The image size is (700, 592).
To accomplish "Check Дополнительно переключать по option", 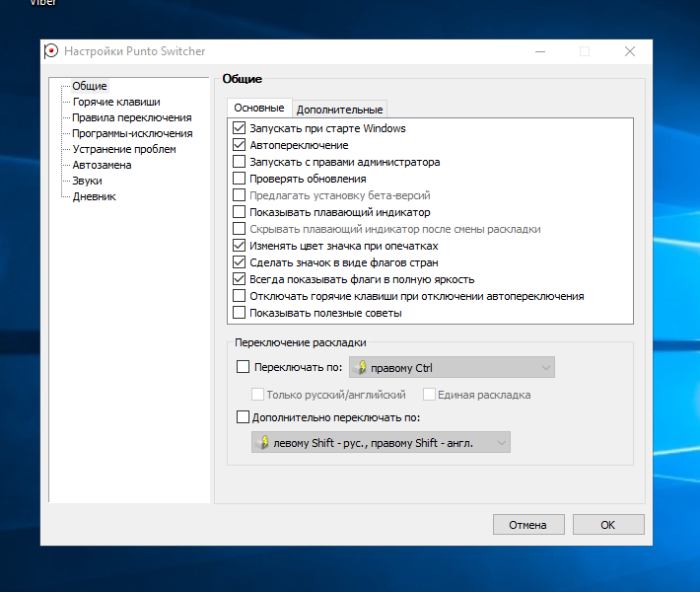I will coord(243,416).
